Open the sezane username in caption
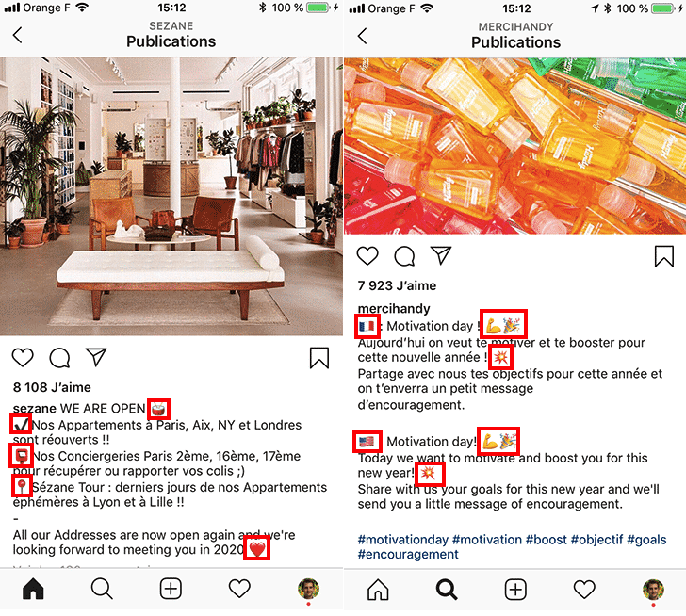 [x=35, y=409]
